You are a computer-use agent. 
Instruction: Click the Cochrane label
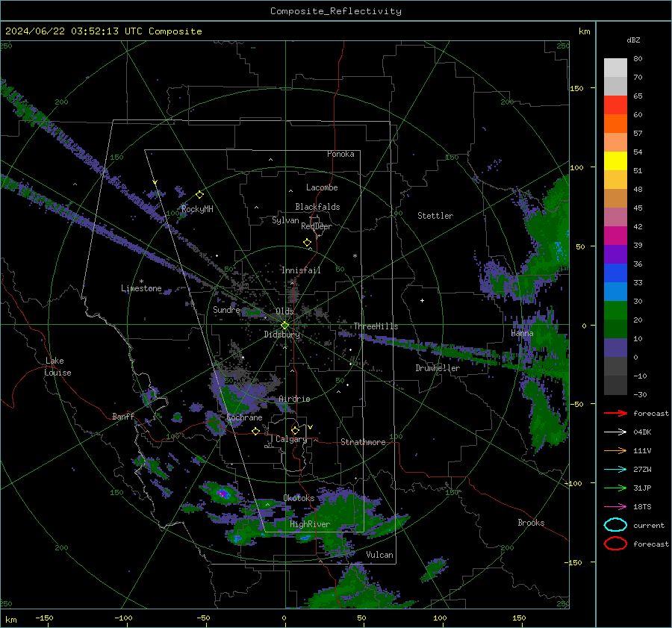(244, 417)
